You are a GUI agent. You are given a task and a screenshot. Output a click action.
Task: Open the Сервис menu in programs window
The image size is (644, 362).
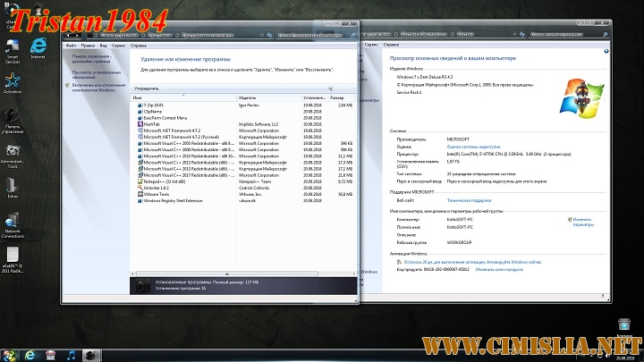pyautogui.click(x=118, y=45)
